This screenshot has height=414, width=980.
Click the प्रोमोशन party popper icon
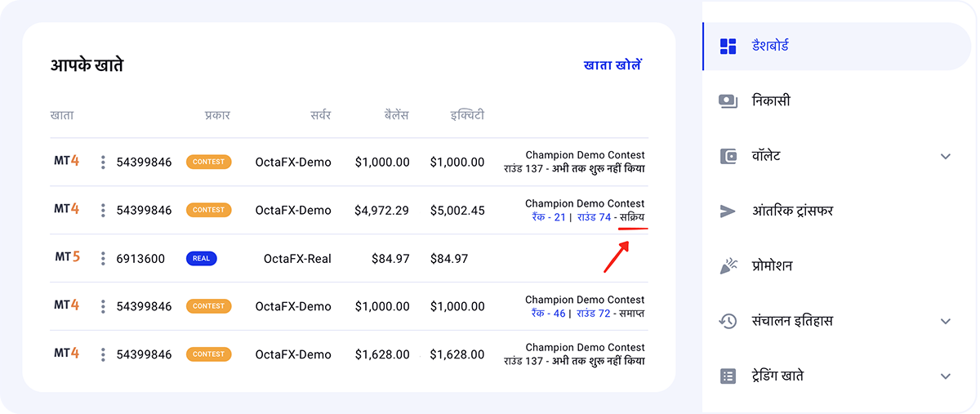pos(728,266)
